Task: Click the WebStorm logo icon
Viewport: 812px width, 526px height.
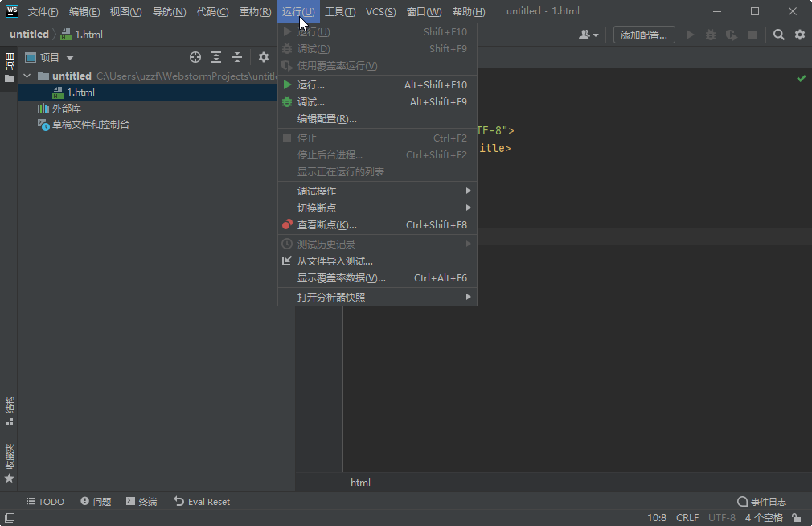Action: click(x=11, y=11)
